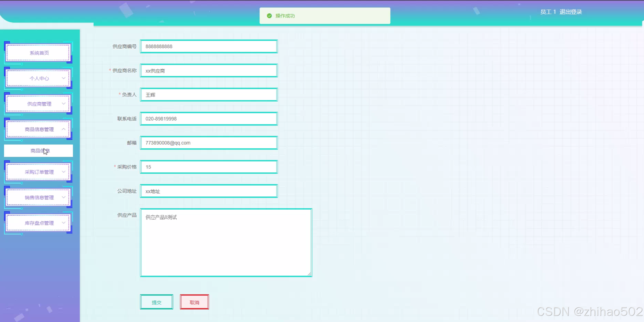Screen dimensions: 644x322
Task: Grab the textarea resize handle corner
Action: click(x=309, y=274)
